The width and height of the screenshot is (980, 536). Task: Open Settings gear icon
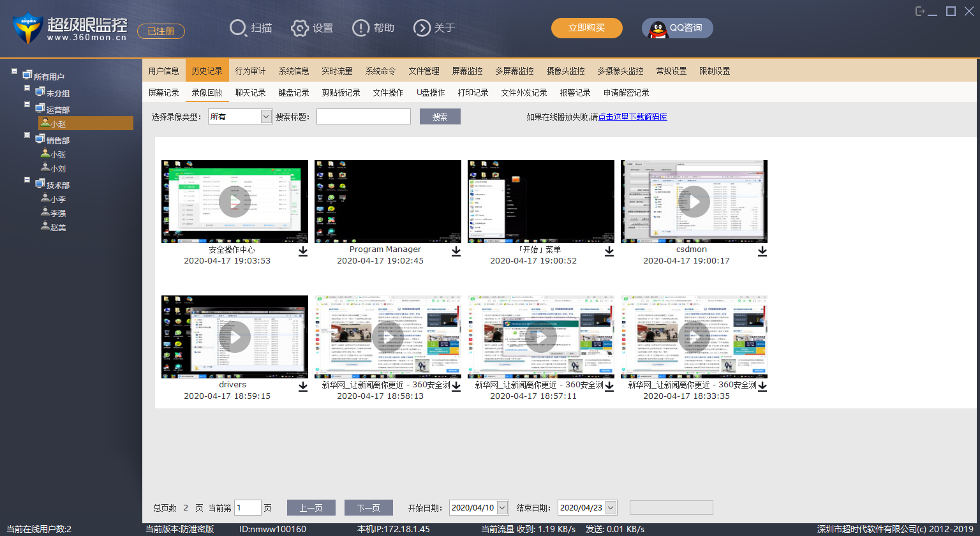[300, 28]
